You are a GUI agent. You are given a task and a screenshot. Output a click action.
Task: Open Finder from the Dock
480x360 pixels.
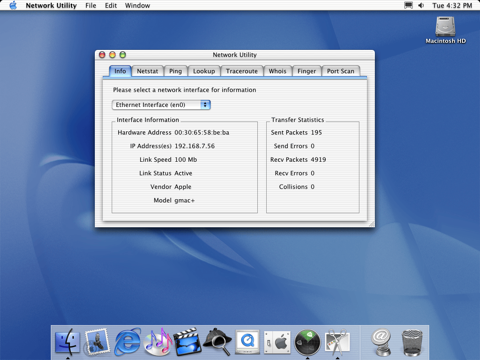click(68, 342)
